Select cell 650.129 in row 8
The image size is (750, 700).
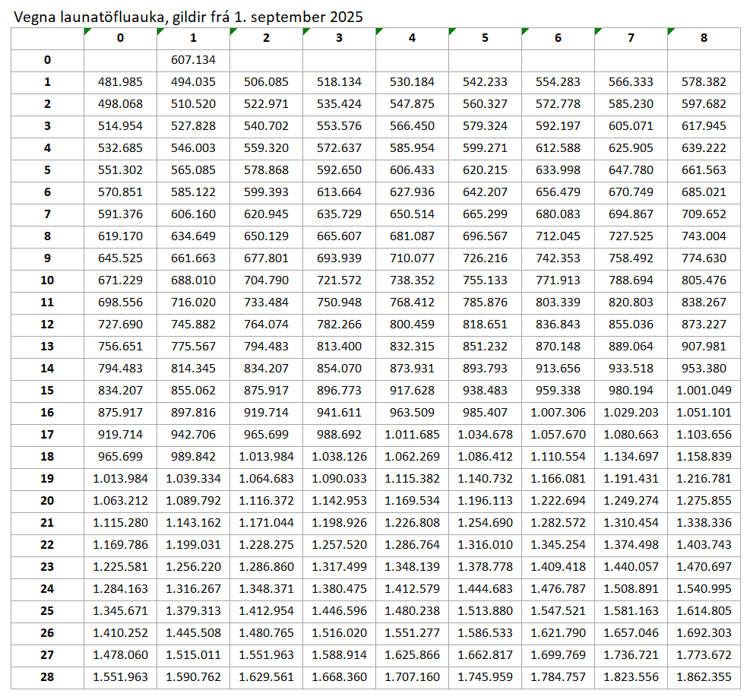pyautogui.click(x=267, y=236)
